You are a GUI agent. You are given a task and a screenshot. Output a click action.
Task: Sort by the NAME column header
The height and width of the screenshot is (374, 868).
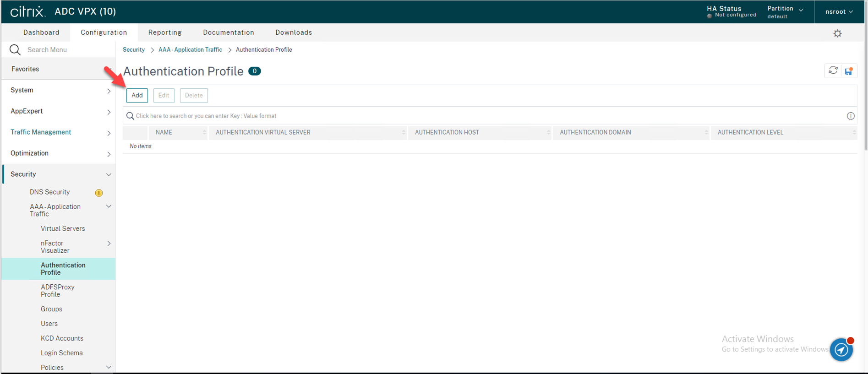[x=164, y=132]
